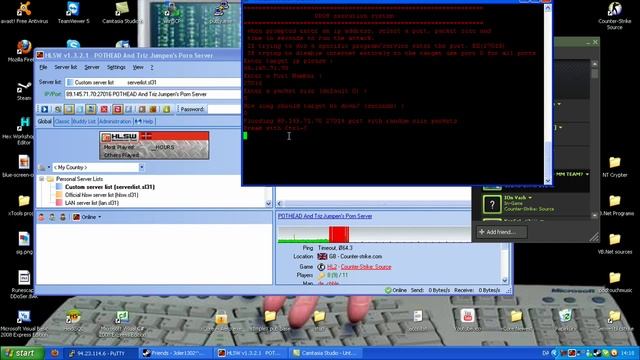Click the magnifier search icon in HLSW toolbar
This screenshot has width=640, height=360.
tap(58, 109)
